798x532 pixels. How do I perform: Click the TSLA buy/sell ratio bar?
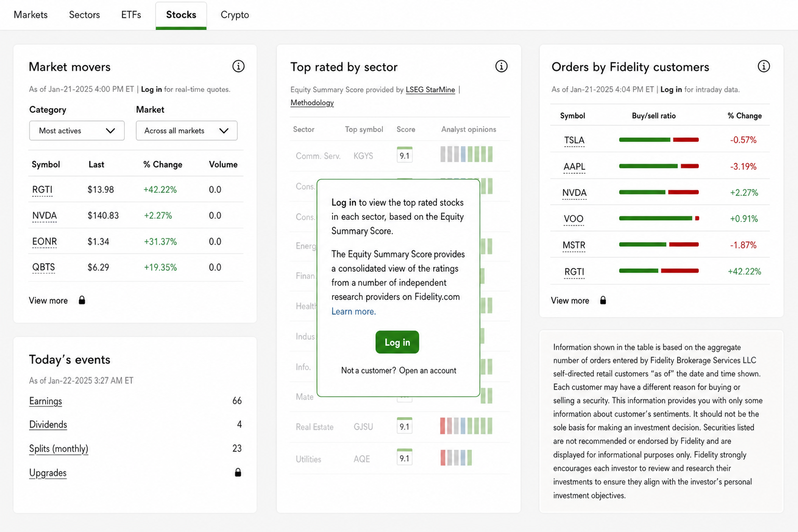[x=659, y=140]
